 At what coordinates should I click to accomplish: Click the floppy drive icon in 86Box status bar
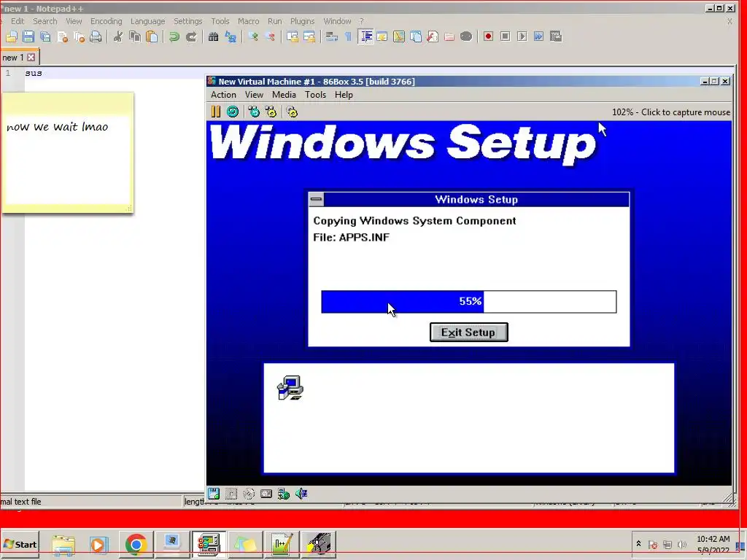pyautogui.click(x=214, y=494)
